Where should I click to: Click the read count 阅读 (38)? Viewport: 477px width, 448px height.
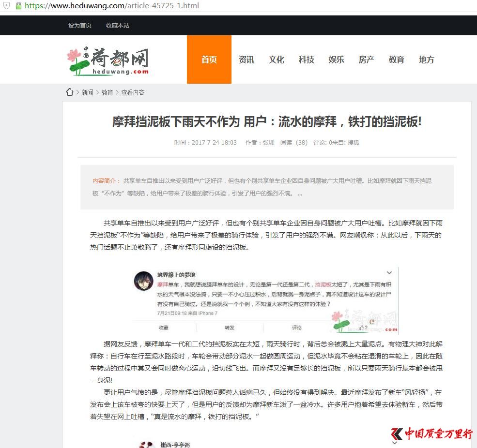294,143
